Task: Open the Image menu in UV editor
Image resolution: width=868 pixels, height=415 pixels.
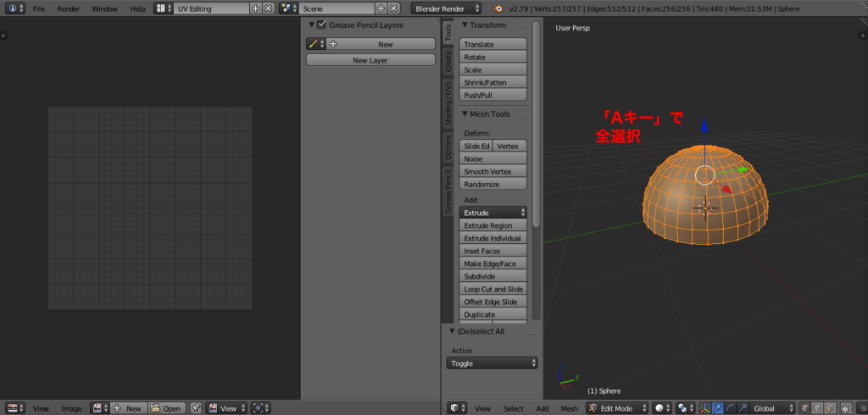Action: 71,408
